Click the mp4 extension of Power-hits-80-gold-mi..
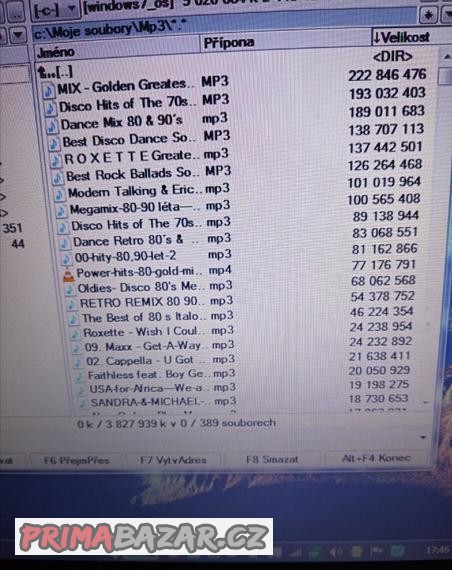 pyautogui.click(x=220, y=270)
